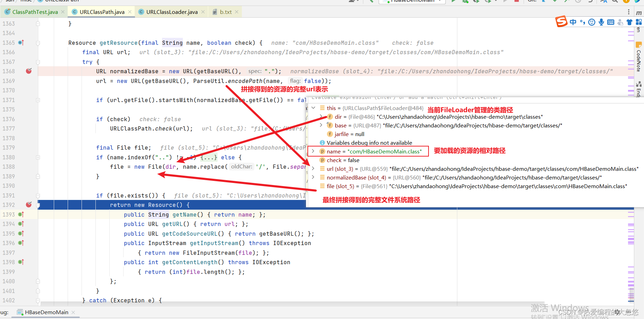Open the Sogou emoji panel
This screenshot has height=319, width=644.
tap(592, 22)
